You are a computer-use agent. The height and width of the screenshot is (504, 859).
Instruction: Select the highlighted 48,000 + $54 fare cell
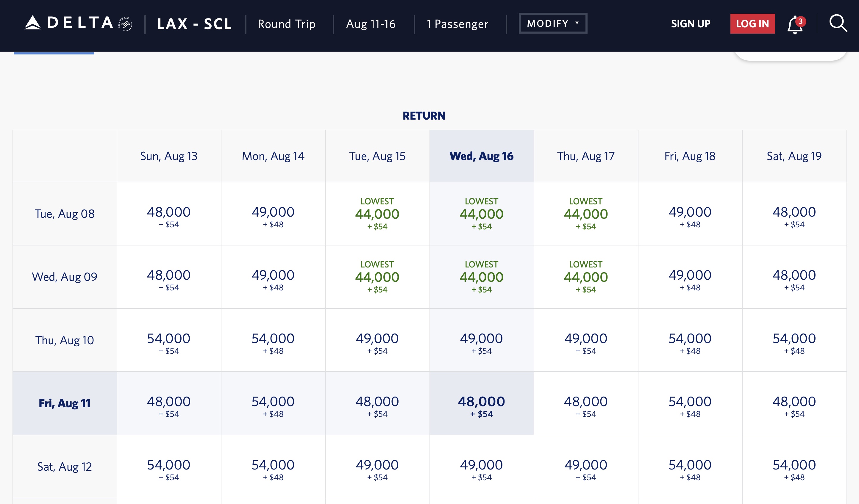click(481, 406)
